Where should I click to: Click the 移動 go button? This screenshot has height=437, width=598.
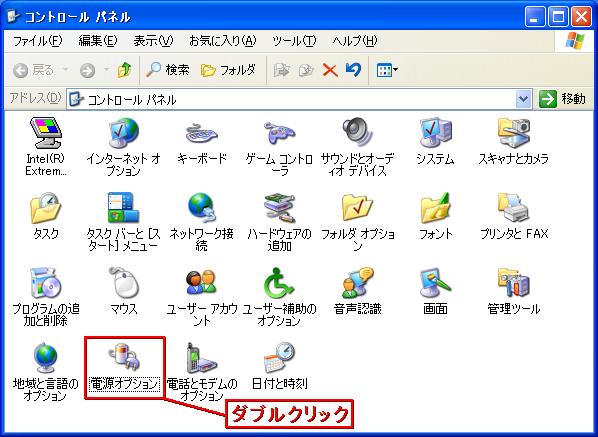[x=563, y=99]
